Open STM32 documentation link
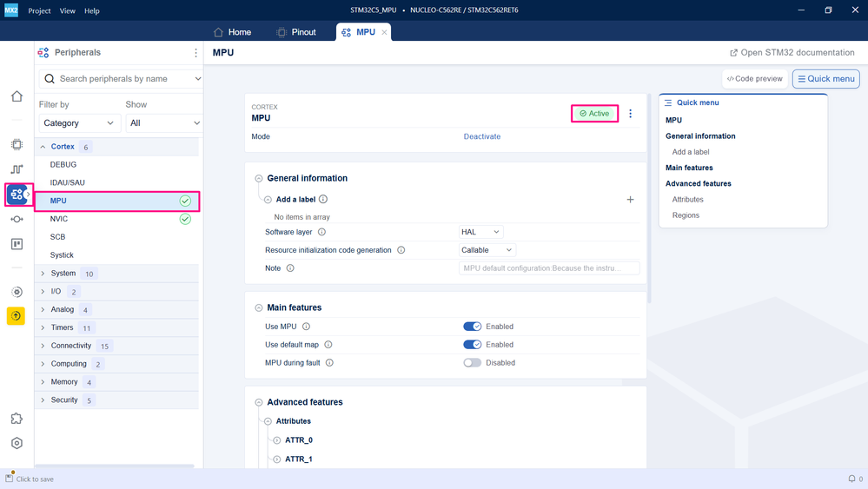 coord(792,53)
